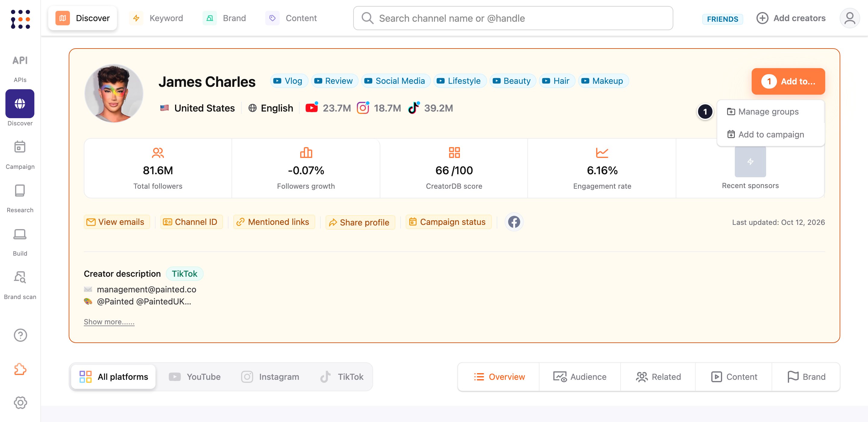The width and height of the screenshot is (868, 422).
Task: Click the Instagram 18.7M followers icon
Action: 363,108
